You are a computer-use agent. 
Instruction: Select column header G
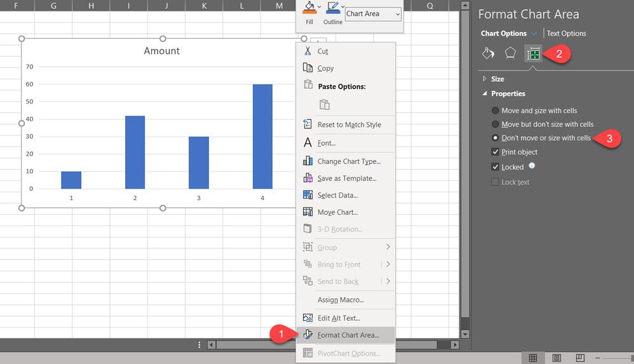pos(53,6)
